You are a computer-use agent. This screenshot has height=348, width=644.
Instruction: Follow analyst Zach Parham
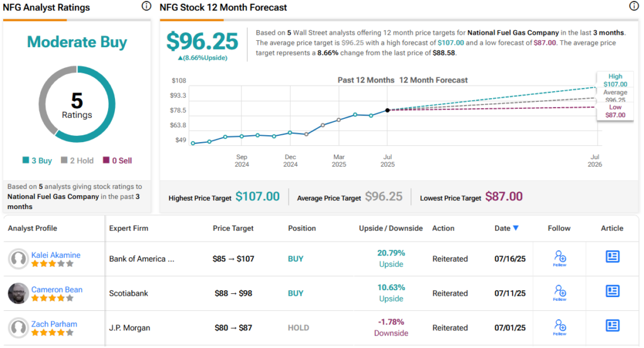559,327
